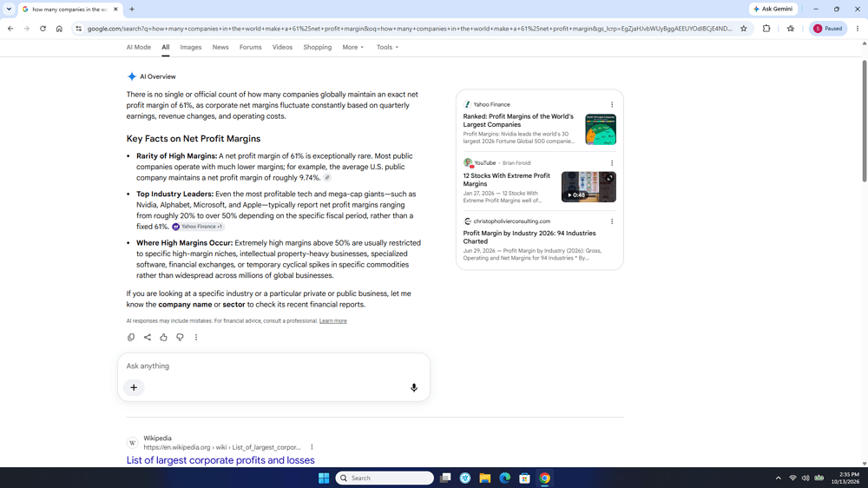Click the browser address bar URL
Screen dimensions: 868x488
click(410, 29)
